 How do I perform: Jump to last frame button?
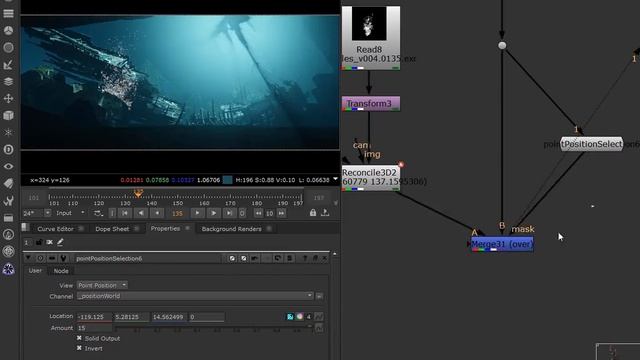[x=229, y=213]
